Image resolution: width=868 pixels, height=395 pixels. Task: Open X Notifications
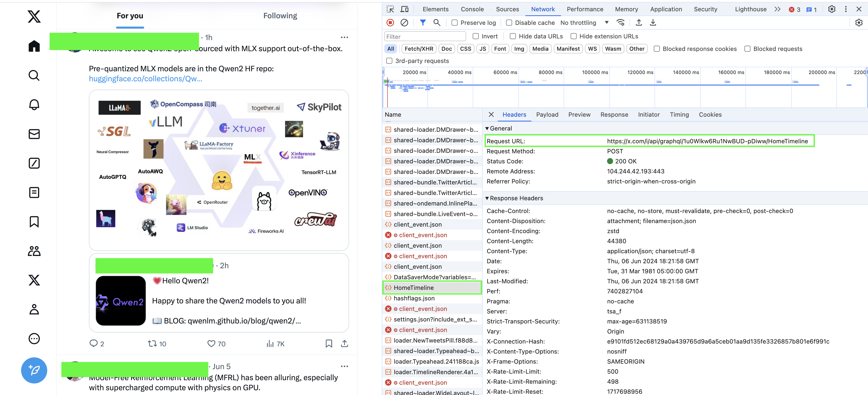tap(34, 105)
